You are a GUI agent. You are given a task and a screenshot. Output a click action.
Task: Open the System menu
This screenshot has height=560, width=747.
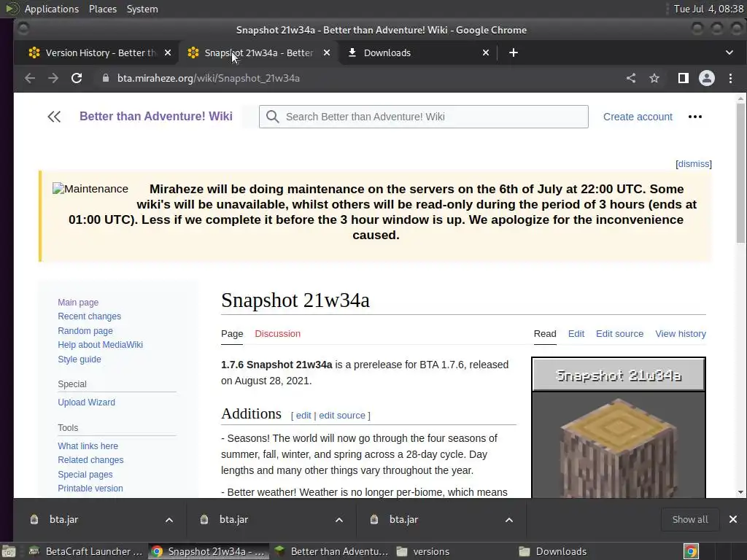[142, 9]
